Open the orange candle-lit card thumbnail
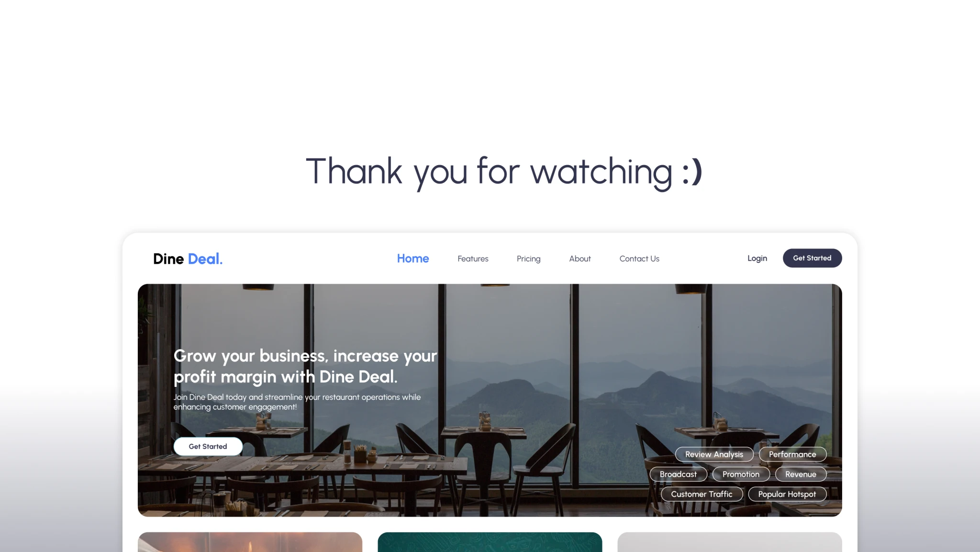This screenshot has height=552, width=980. 250,542
